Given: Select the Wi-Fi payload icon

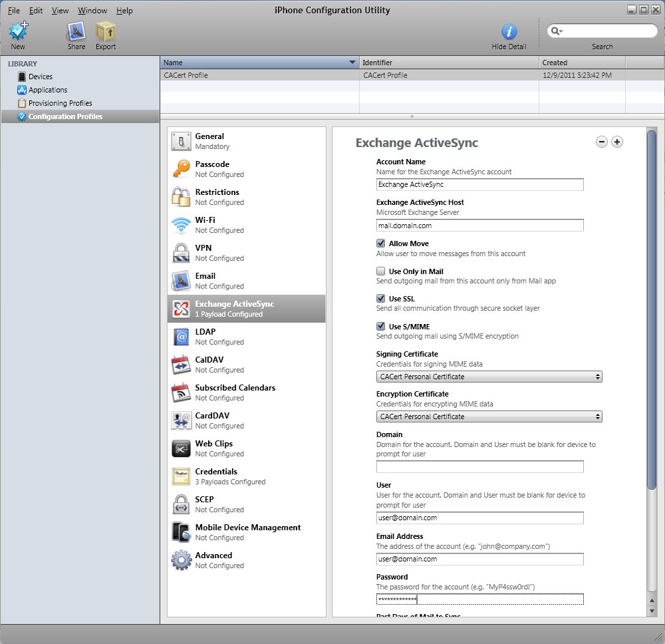Looking at the screenshot, I should tap(182, 225).
